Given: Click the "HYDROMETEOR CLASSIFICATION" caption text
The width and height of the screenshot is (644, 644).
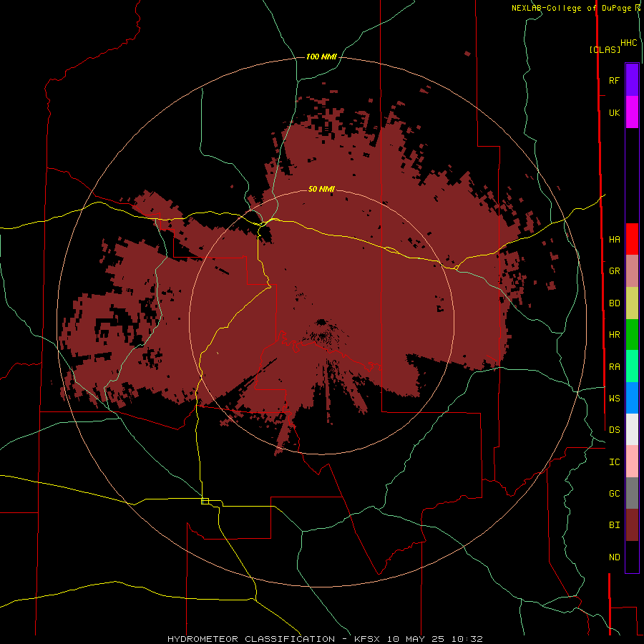Looking at the screenshot, I should point(251,639).
